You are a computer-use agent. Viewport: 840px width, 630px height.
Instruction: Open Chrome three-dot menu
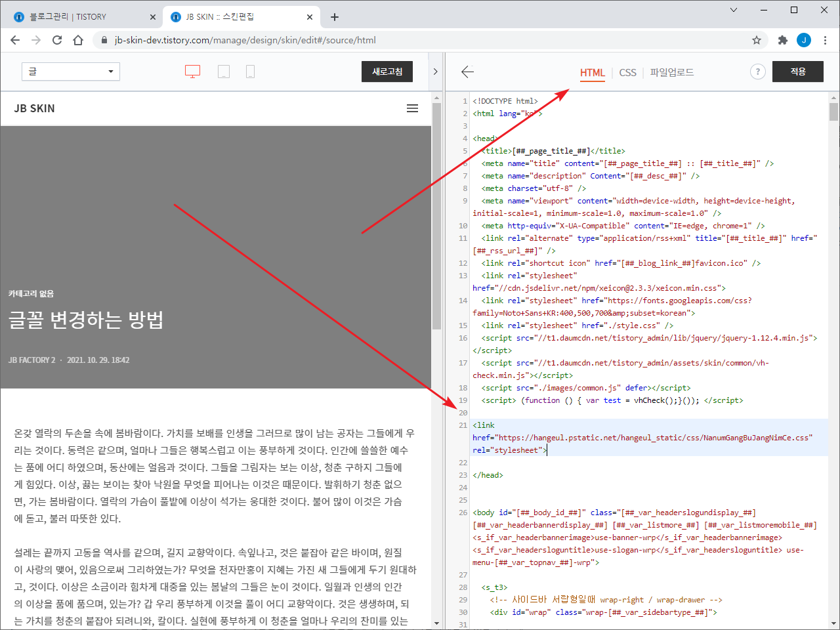point(825,40)
